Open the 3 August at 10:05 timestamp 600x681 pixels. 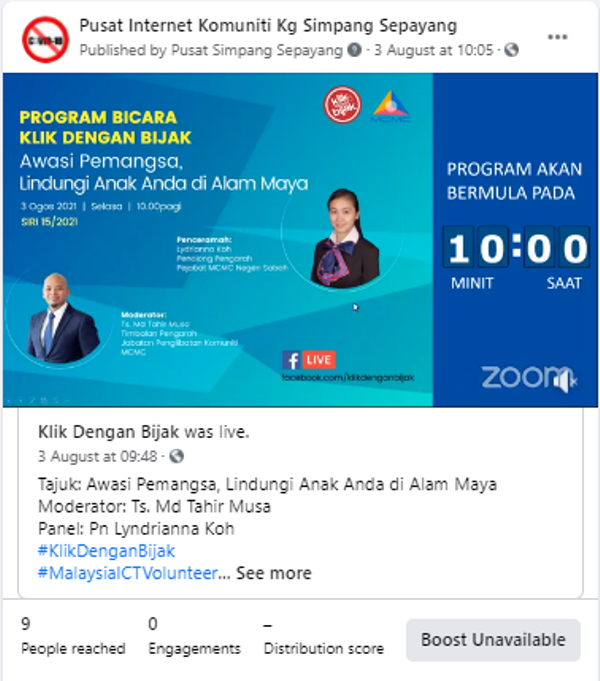click(434, 50)
